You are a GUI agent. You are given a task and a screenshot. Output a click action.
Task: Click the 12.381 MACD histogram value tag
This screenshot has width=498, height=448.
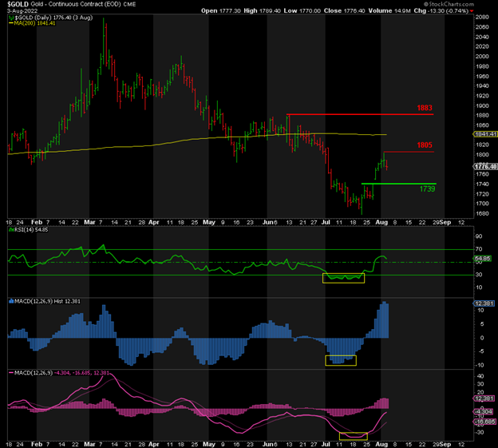click(x=483, y=303)
